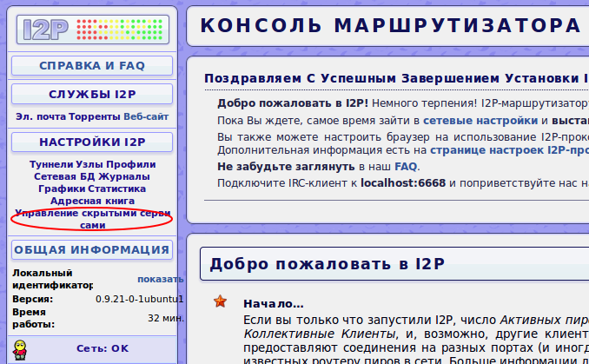Screen dimensions: 589x364
Task: Open the Веб-сайт link
Action: [x=146, y=116]
